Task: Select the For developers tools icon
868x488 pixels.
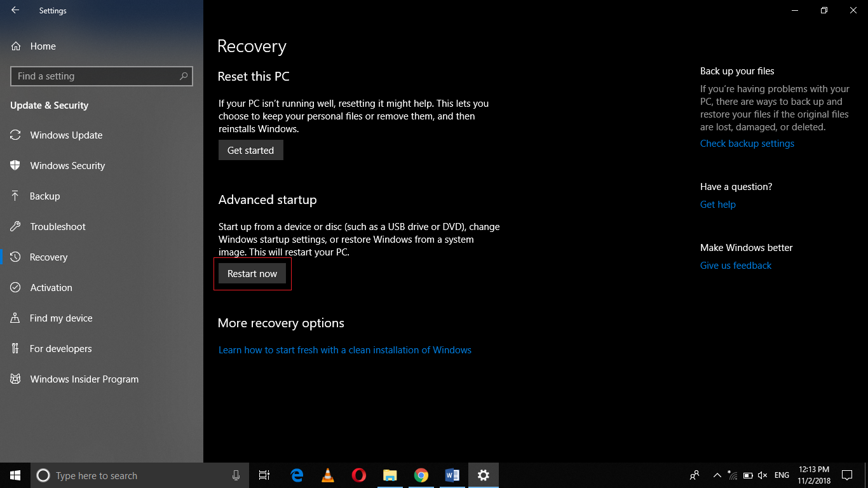Action: click(15, 348)
